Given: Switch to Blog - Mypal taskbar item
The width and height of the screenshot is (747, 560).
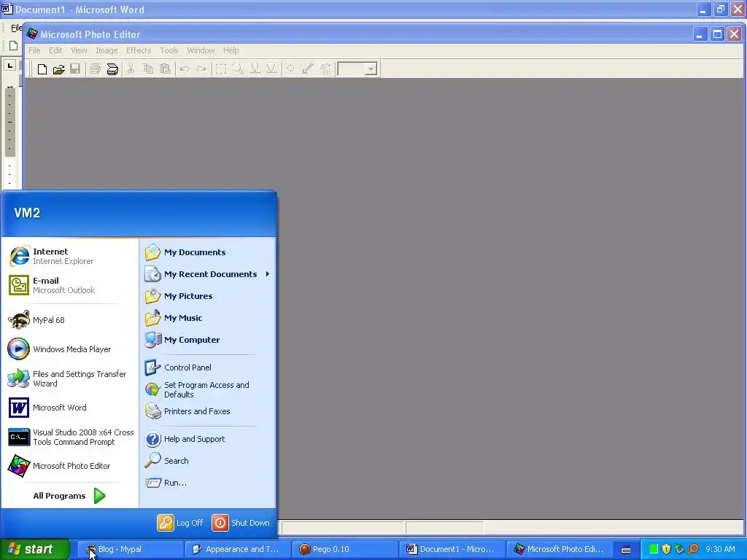Looking at the screenshot, I should pyautogui.click(x=129, y=549).
